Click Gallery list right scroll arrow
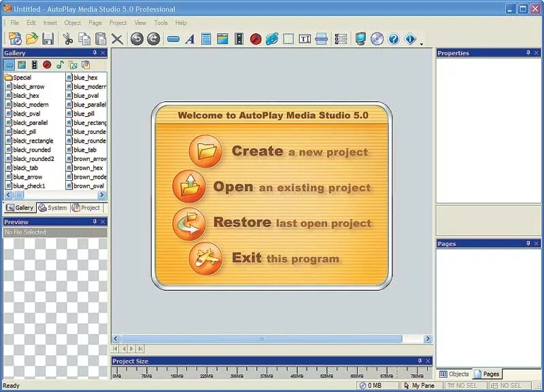 [x=101, y=195]
